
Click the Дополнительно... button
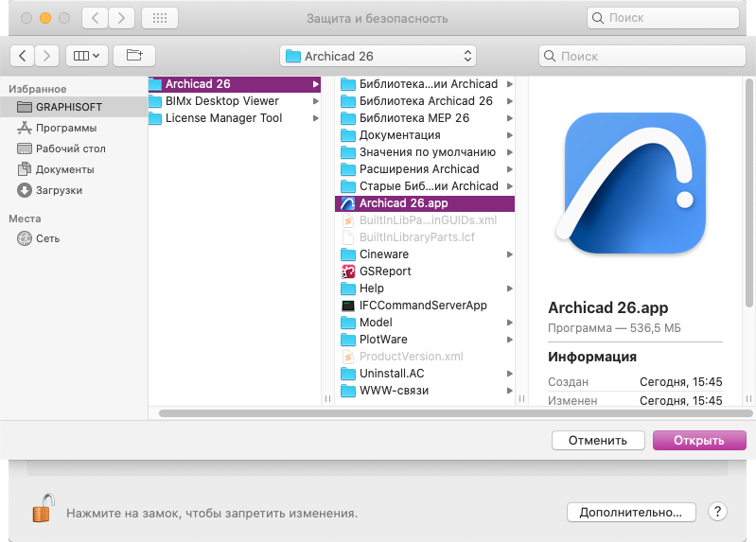pyautogui.click(x=631, y=512)
